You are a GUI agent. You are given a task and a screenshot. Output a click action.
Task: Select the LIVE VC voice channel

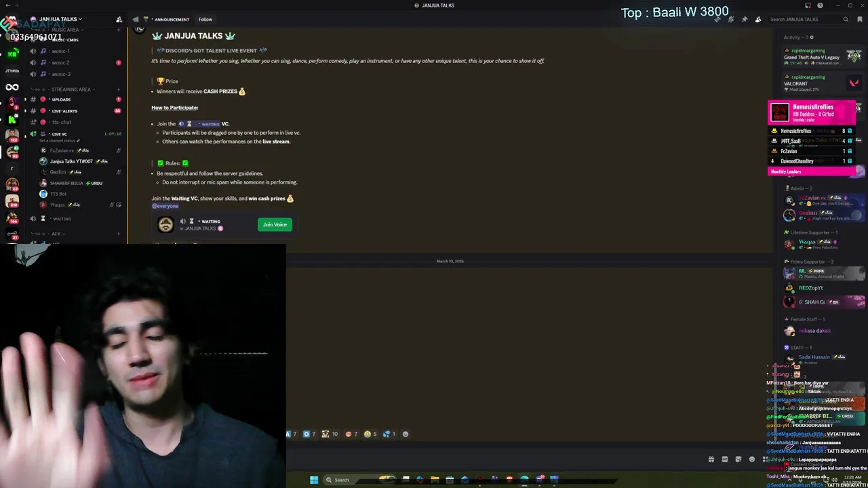pyautogui.click(x=75, y=134)
